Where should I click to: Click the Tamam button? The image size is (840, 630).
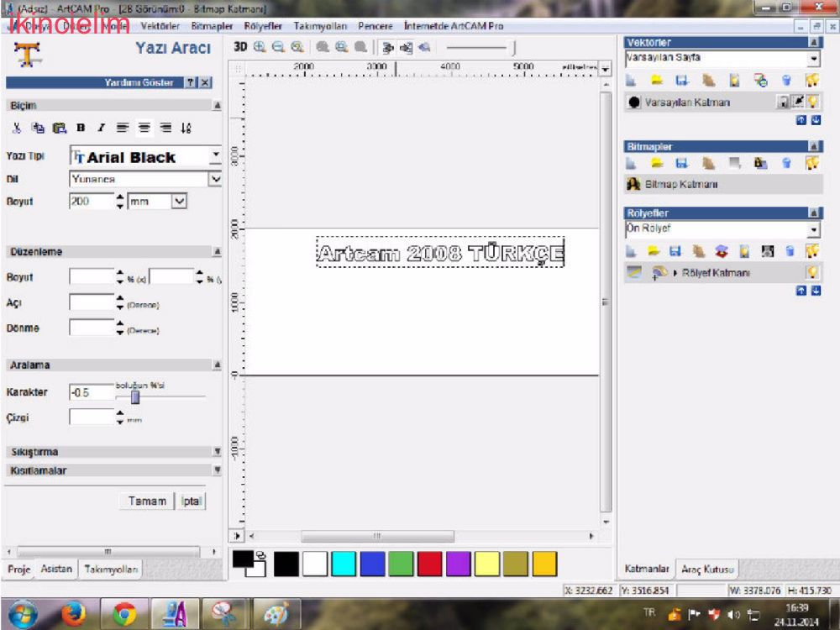147,501
